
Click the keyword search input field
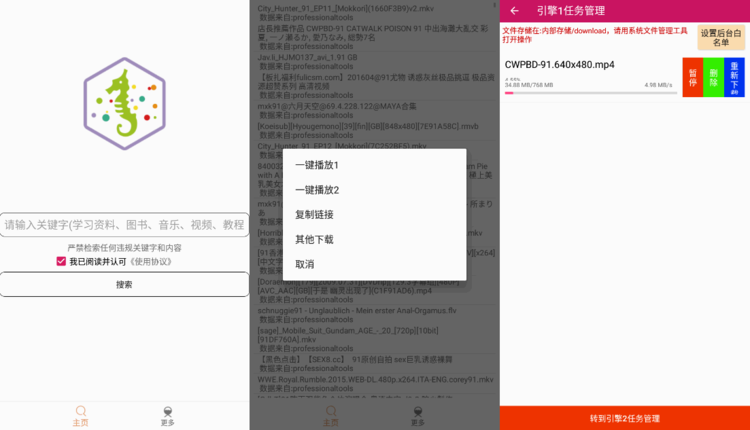click(x=124, y=225)
